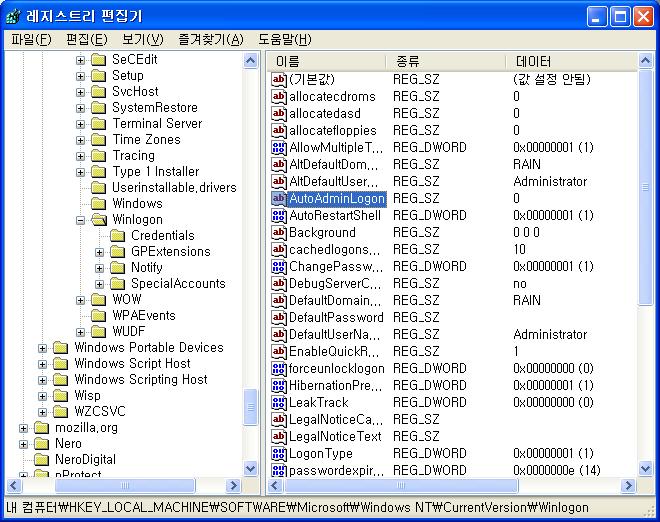Expand the Terminal Server node
This screenshot has height=522, width=660.
(x=80, y=124)
